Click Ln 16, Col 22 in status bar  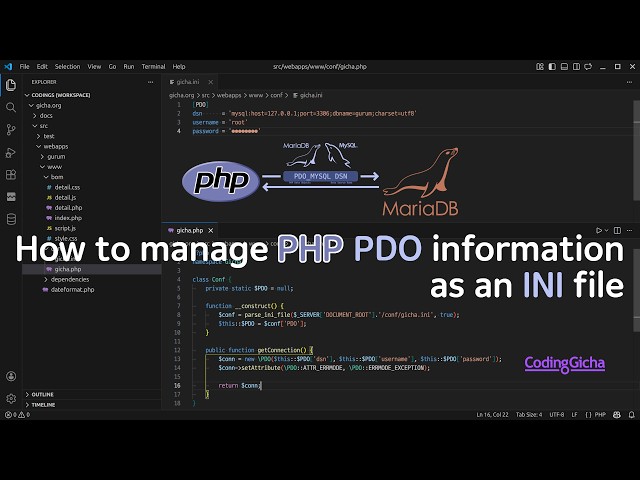(492, 415)
